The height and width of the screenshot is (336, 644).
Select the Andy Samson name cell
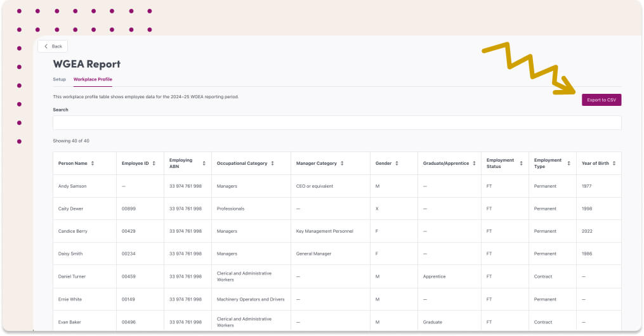point(72,186)
